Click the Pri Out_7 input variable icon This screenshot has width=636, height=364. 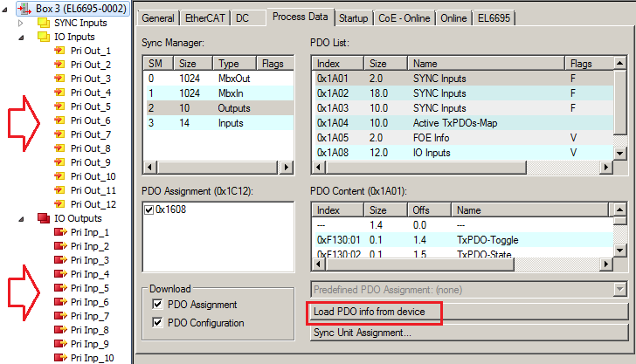pyautogui.click(x=59, y=134)
